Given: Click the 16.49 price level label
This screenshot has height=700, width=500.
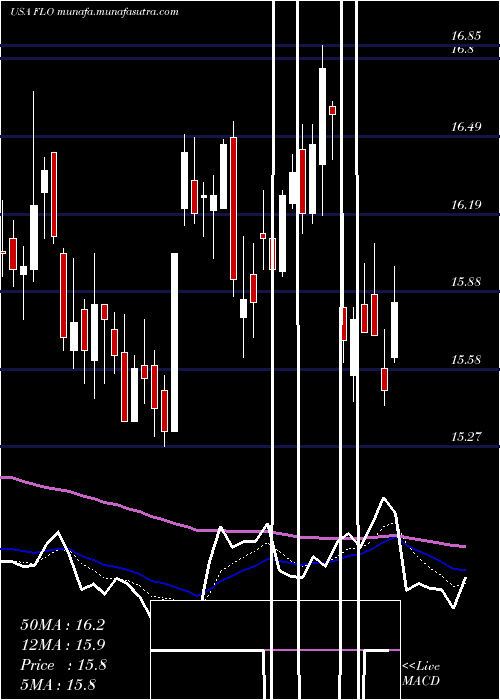Looking at the screenshot, I should [466, 127].
